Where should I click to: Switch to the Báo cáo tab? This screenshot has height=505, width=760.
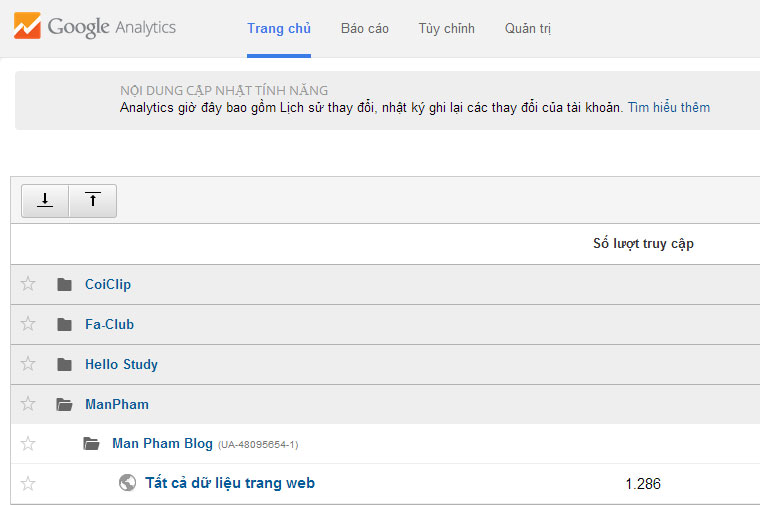click(364, 29)
